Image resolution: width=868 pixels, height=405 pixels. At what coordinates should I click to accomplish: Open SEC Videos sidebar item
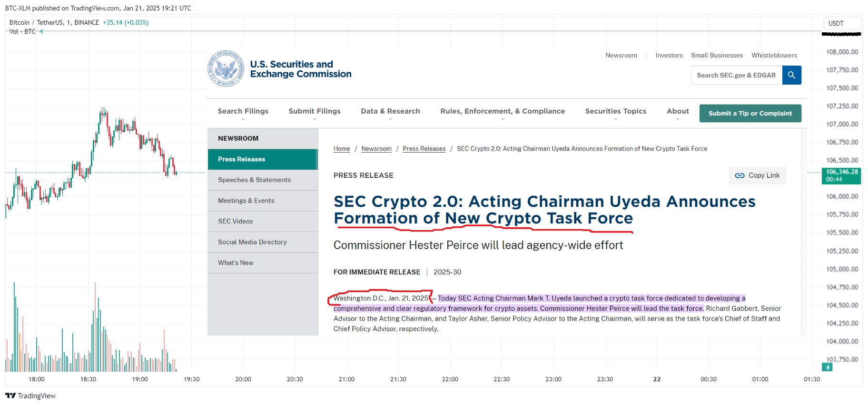263,222
